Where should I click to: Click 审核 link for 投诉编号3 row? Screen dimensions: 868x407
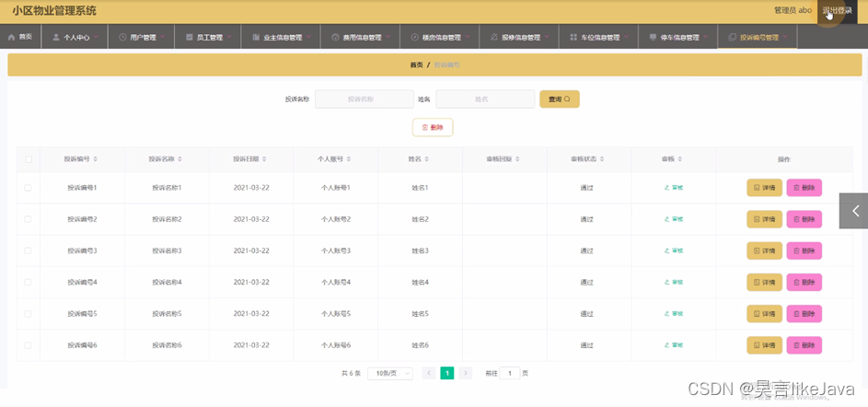point(674,250)
